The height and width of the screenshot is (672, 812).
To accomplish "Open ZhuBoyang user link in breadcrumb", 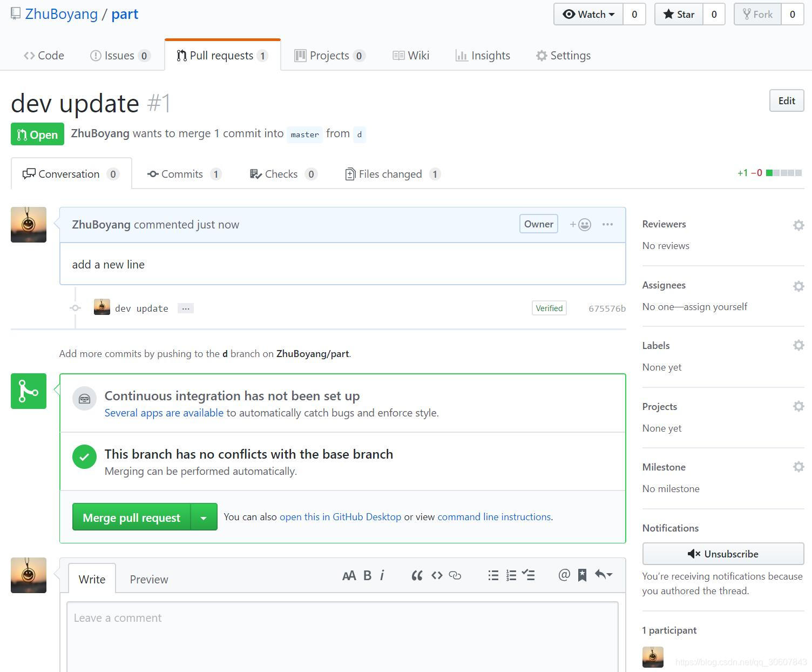I will click(x=62, y=14).
